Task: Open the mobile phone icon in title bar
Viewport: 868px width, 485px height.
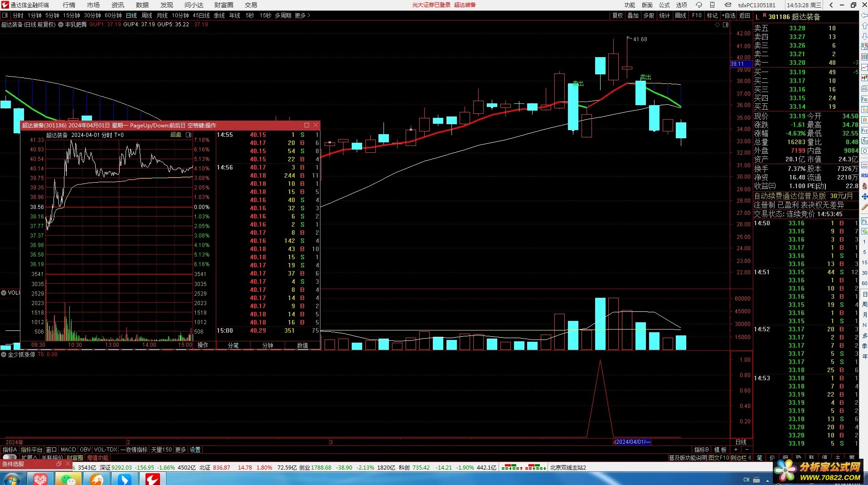Action: (713, 5)
